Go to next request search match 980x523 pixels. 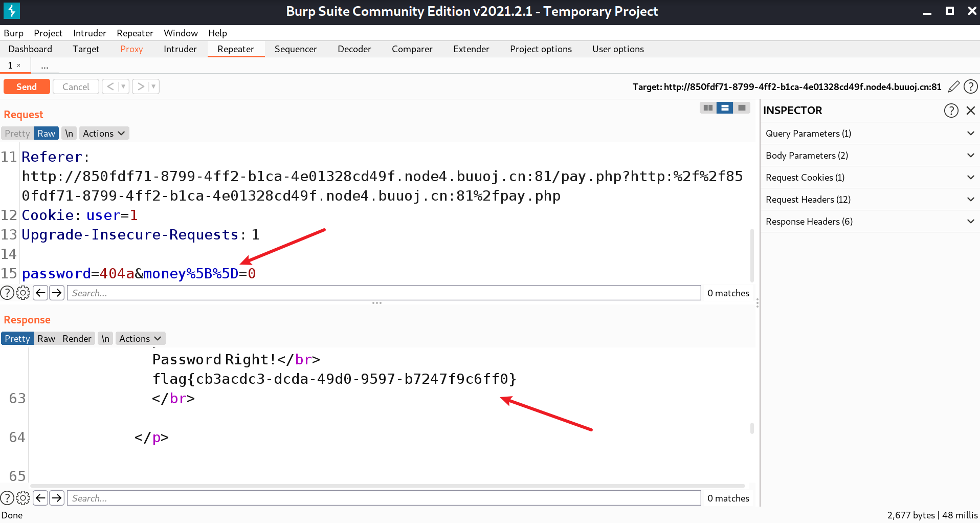(57, 293)
